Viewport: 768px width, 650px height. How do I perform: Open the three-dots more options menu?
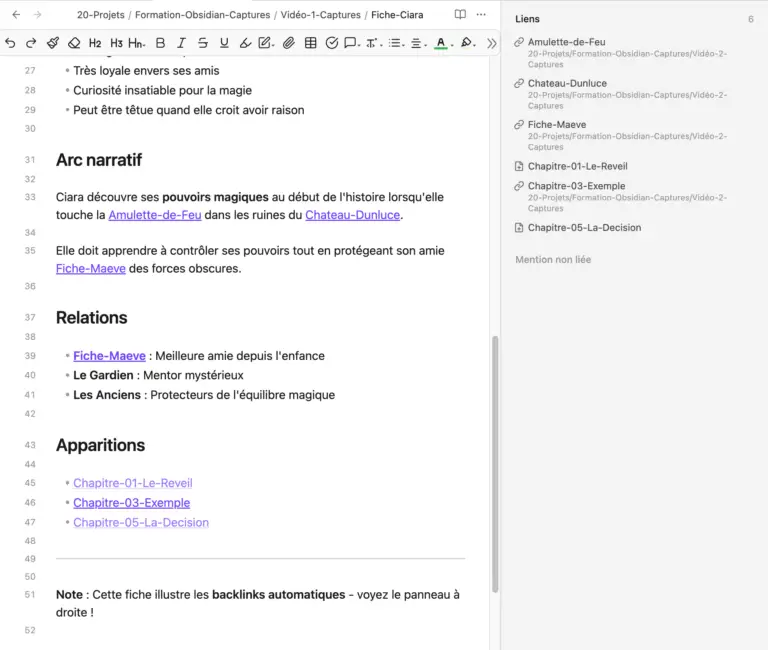[x=481, y=15]
